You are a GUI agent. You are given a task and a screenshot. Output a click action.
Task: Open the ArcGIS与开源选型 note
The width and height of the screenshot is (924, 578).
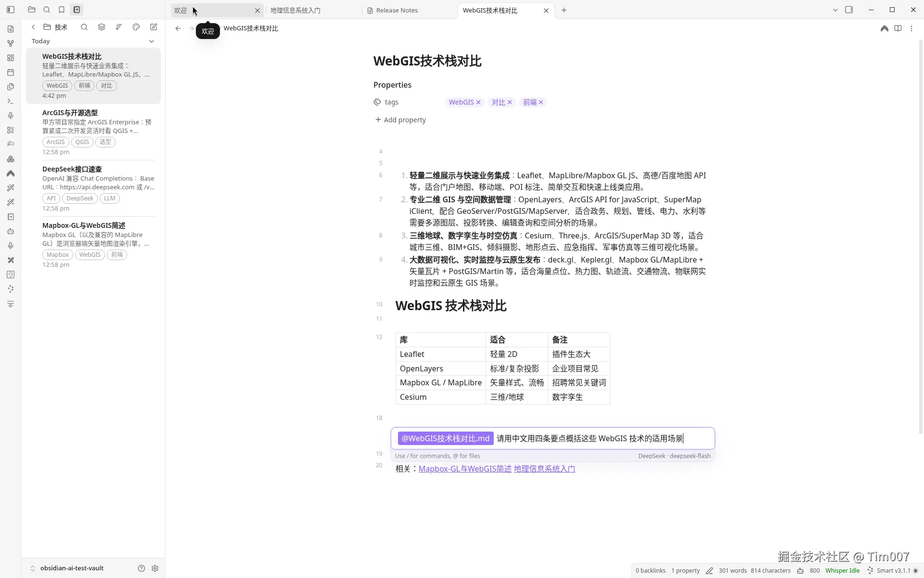coord(93,131)
